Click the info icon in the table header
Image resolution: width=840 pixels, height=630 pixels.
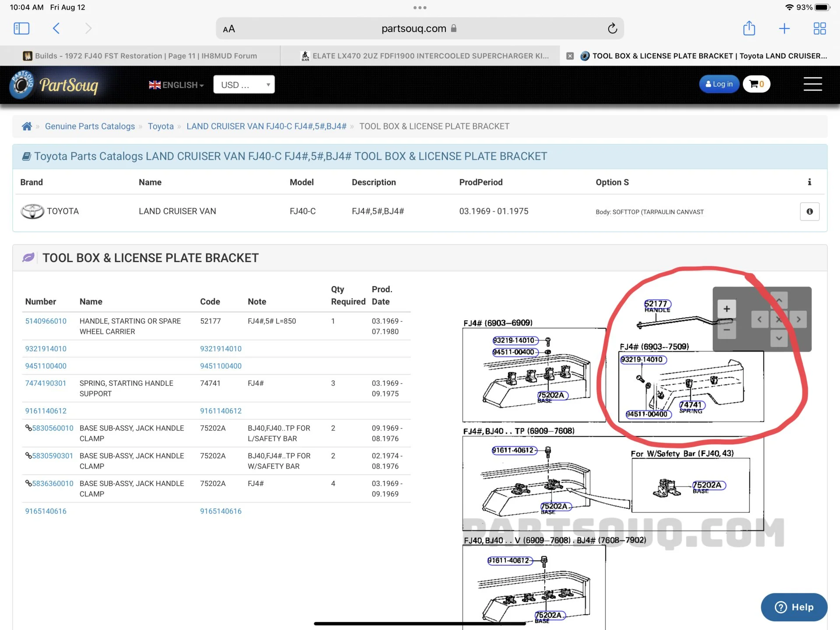point(809,182)
